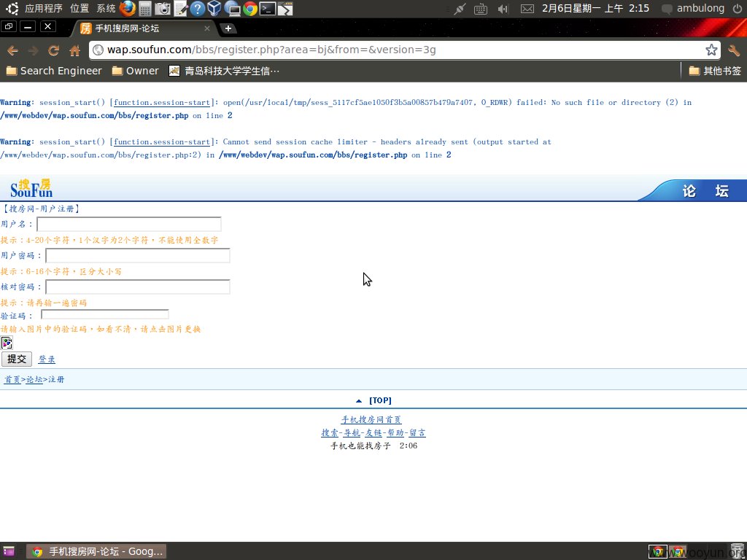Open the calculator launcher icon

tap(145, 9)
